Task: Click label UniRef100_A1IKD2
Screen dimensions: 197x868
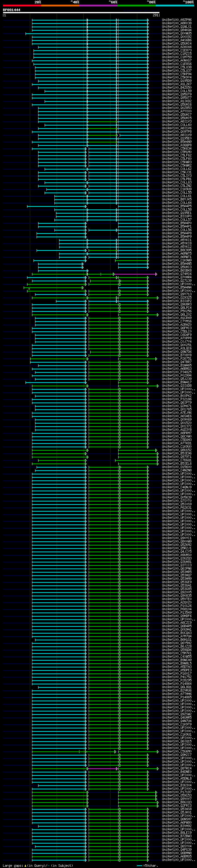Action: click(x=177, y=101)
